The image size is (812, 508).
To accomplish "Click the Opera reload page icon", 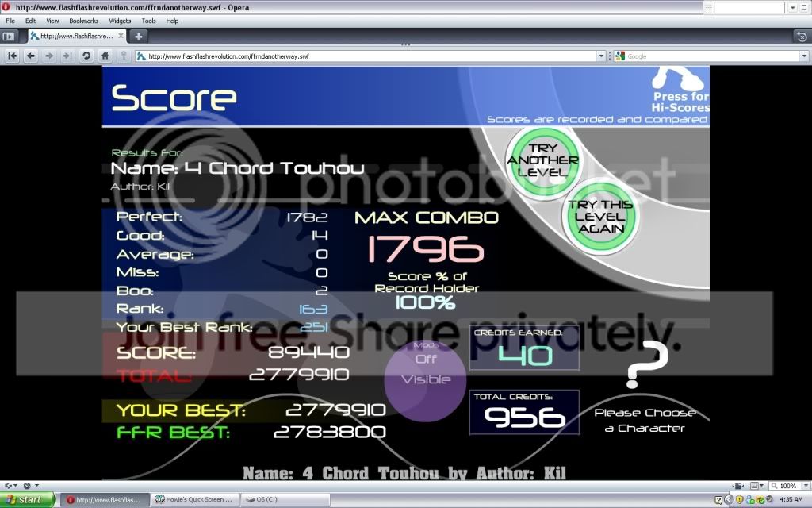I will [86, 56].
